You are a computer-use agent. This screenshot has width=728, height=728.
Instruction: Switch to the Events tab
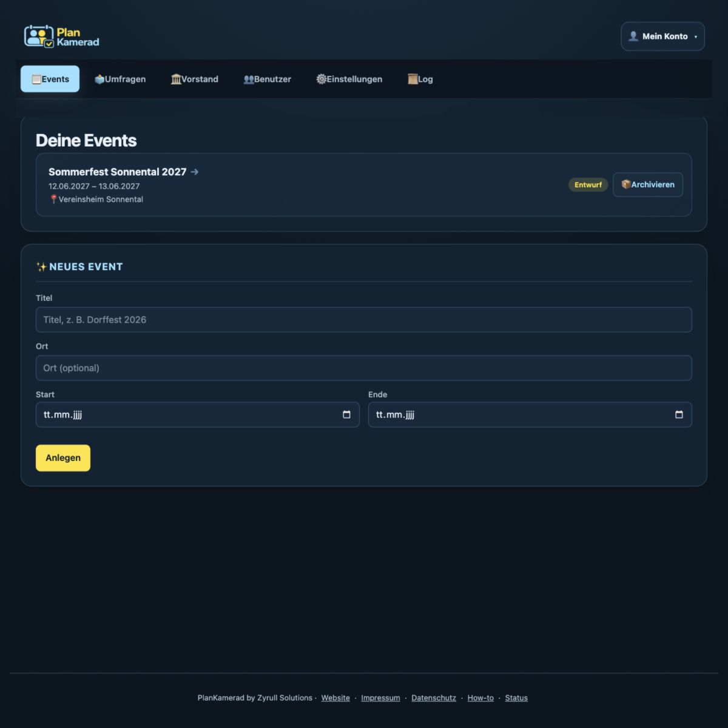[50, 79]
